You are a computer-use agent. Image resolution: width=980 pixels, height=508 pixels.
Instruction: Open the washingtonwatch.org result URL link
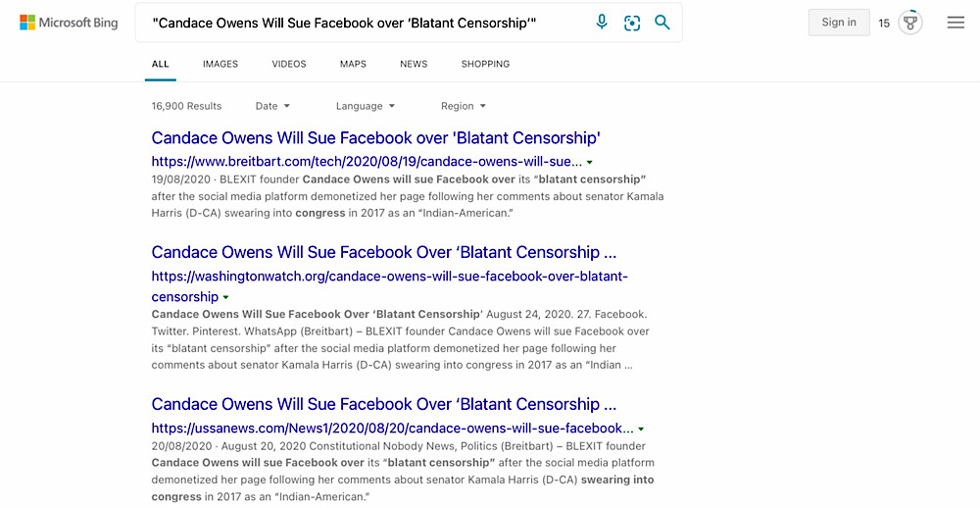(389, 286)
